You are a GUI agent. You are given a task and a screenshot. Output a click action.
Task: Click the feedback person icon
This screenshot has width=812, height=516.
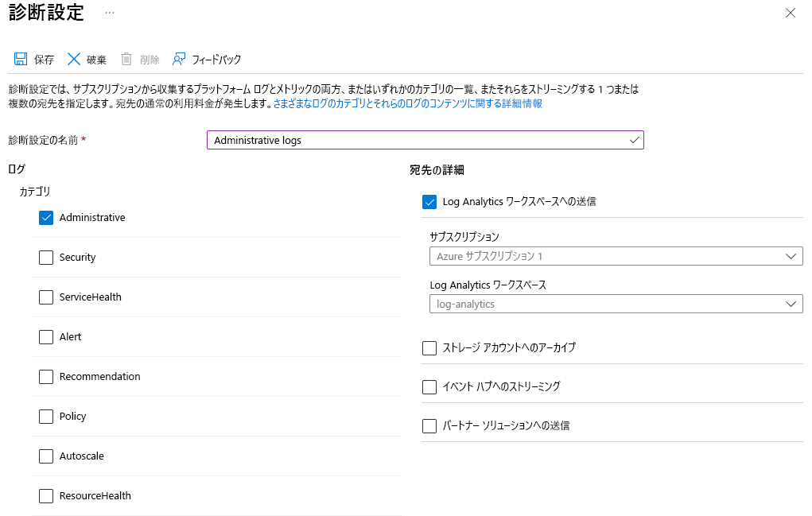[x=179, y=59]
